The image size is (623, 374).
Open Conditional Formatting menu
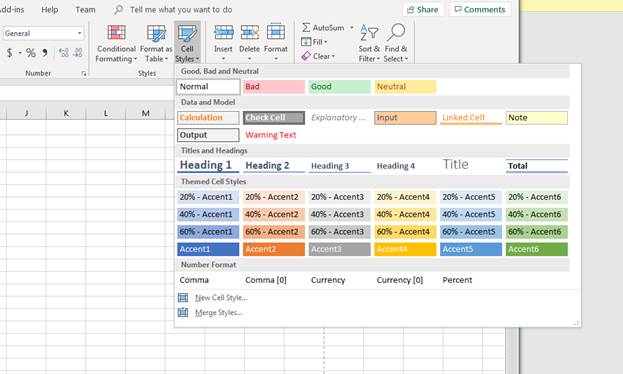116,43
